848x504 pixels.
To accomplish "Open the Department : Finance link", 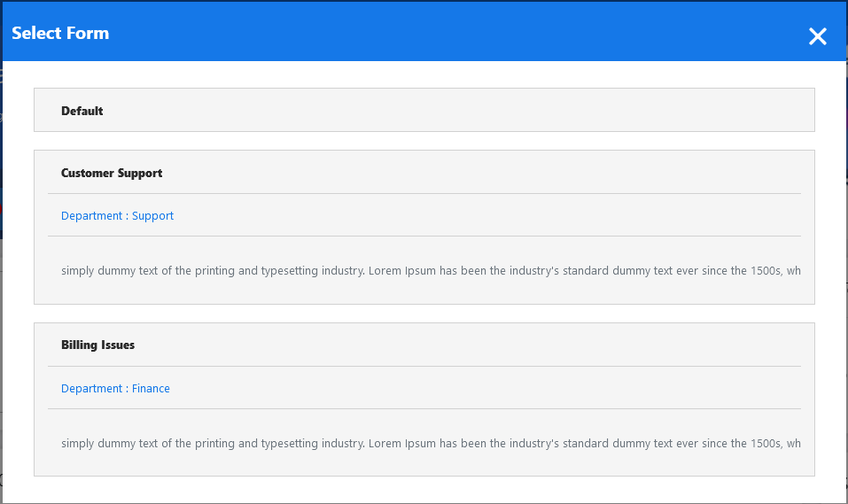I will [115, 389].
